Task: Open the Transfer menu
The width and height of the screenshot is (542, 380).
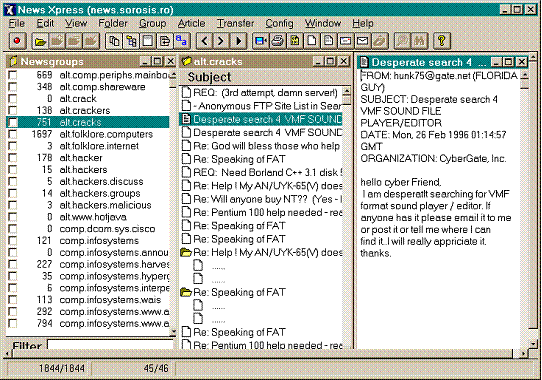Action: click(235, 23)
